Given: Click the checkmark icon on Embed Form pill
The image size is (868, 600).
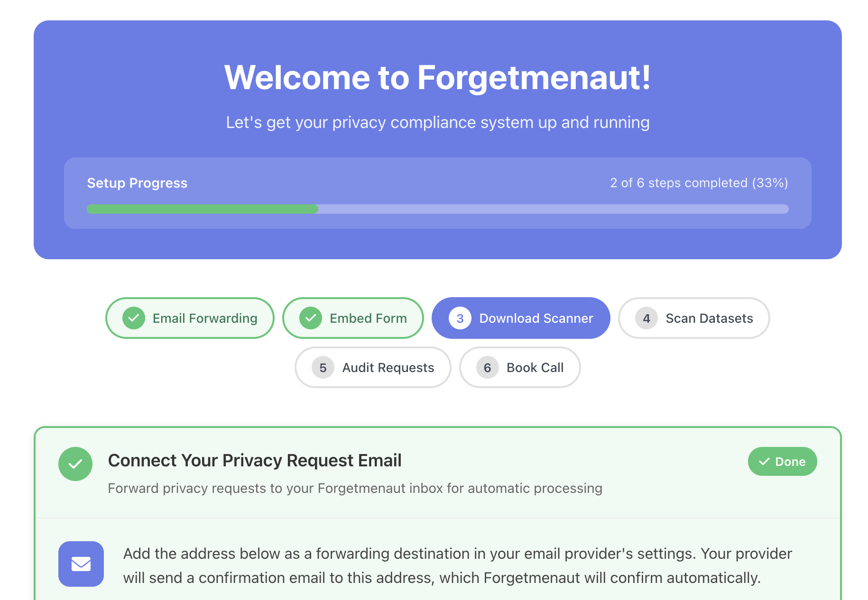Looking at the screenshot, I should pyautogui.click(x=311, y=318).
